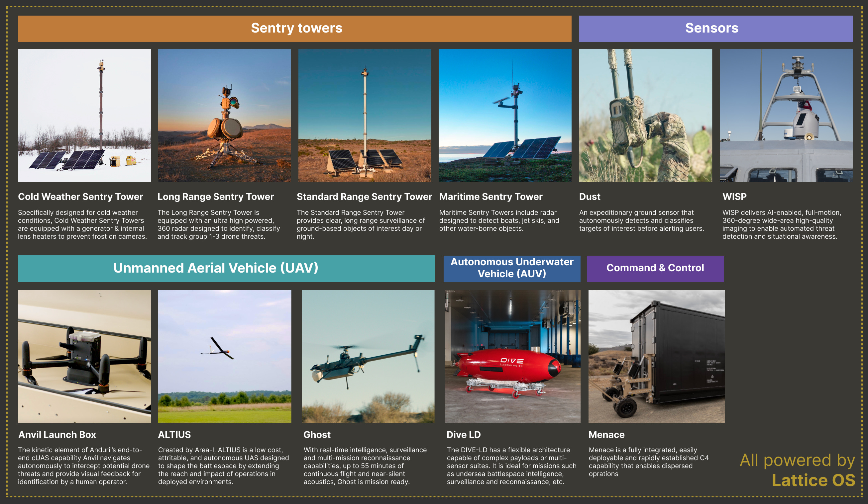The image size is (868, 504).
Task: Click the ALTIUS product title
Action: tap(174, 435)
